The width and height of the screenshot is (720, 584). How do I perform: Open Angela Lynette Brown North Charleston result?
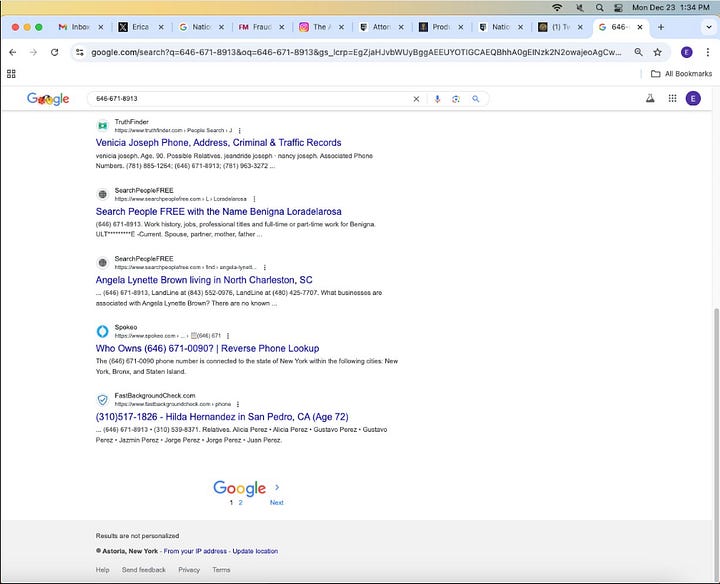(204, 280)
